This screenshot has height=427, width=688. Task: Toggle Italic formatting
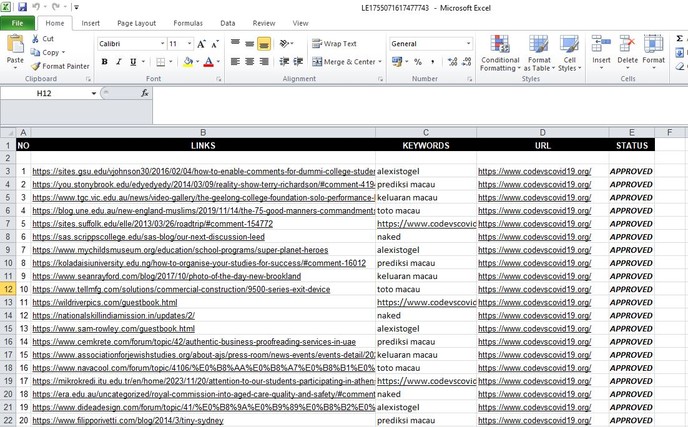118,62
